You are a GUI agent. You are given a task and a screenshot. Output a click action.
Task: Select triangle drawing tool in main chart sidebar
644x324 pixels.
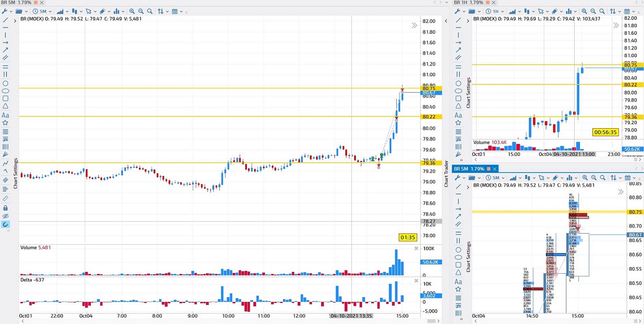pyautogui.click(x=5, y=106)
